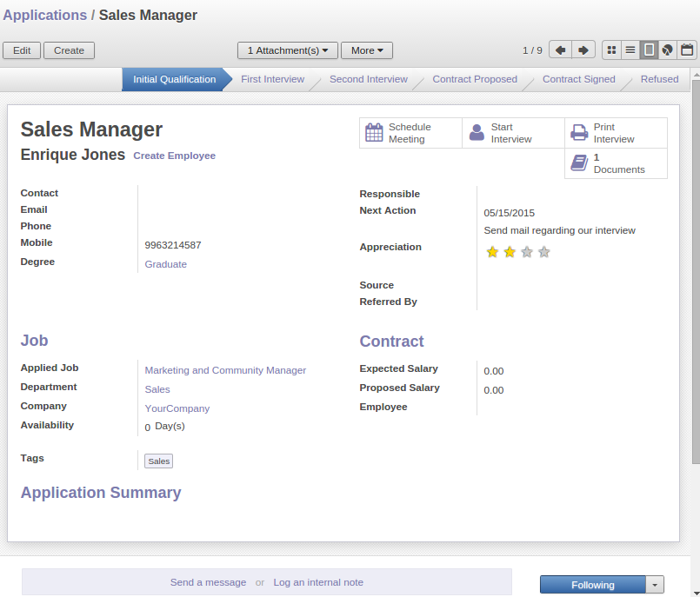
Task: Set appreciation to three stars
Action: point(527,252)
